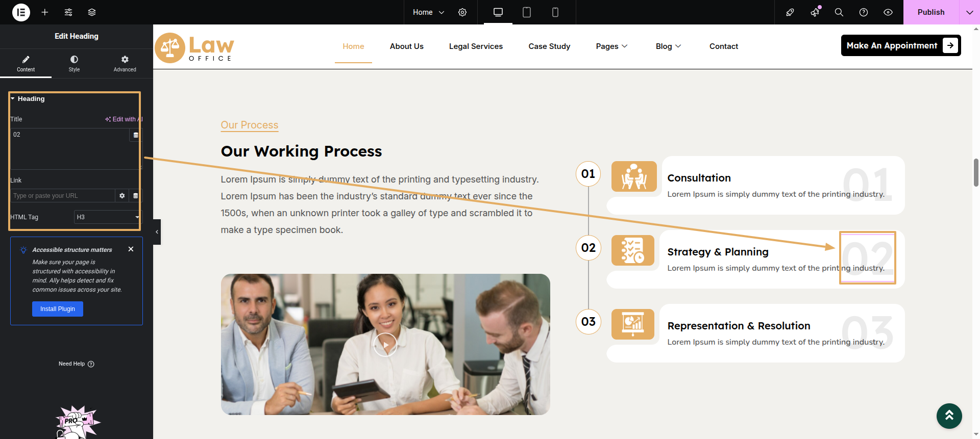Collapse the editor side panel
This screenshot has width=980, height=439.
[157, 232]
